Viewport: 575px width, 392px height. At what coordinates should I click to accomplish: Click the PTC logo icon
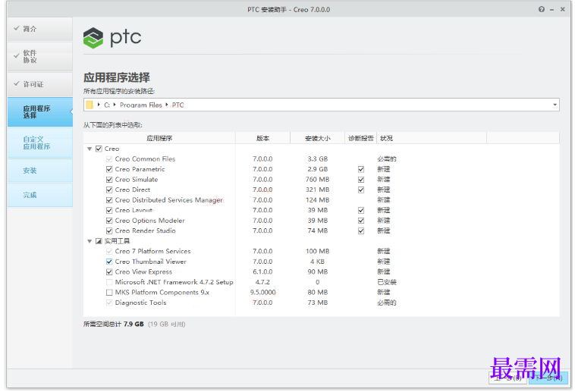coord(93,38)
